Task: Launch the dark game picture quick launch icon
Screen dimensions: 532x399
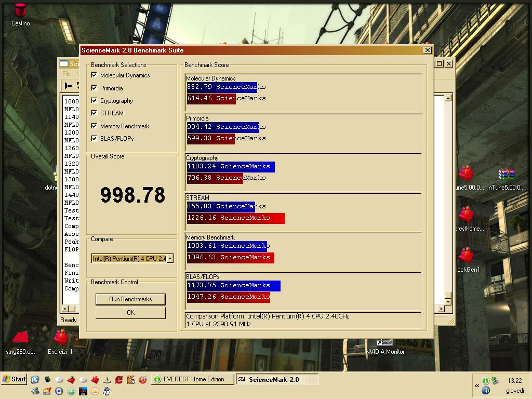Action: click(x=83, y=391)
